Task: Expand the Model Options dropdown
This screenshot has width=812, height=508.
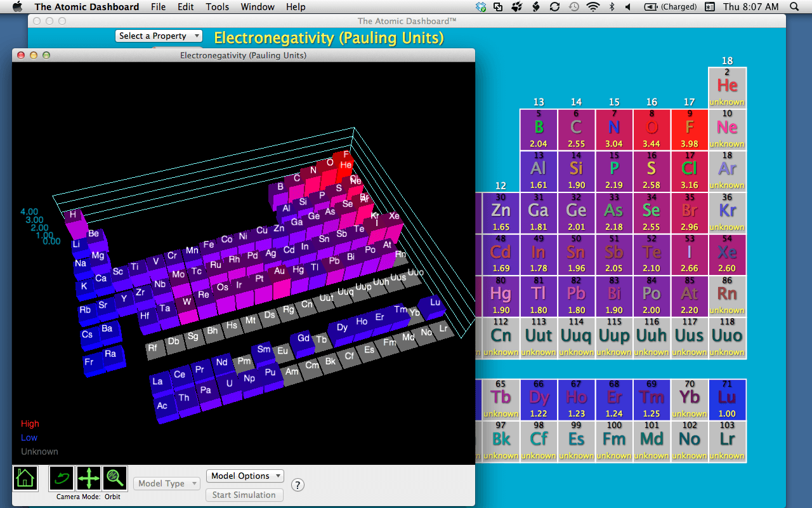Action: click(245, 476)
